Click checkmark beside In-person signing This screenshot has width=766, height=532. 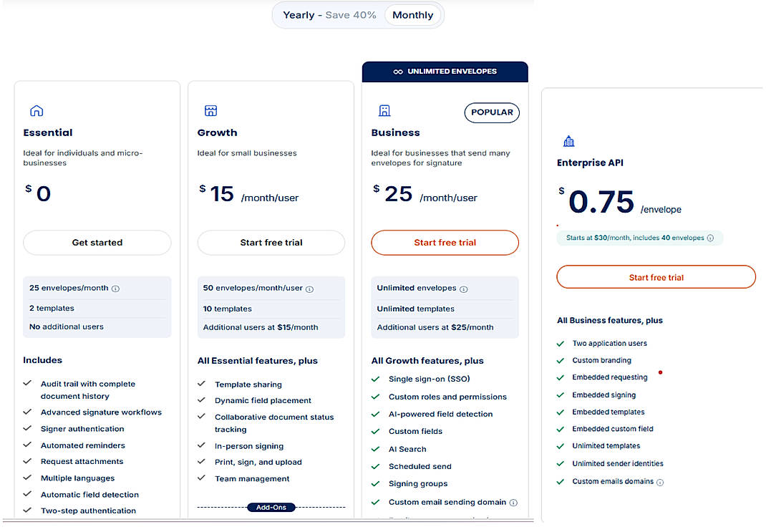(x=201, y=445)
